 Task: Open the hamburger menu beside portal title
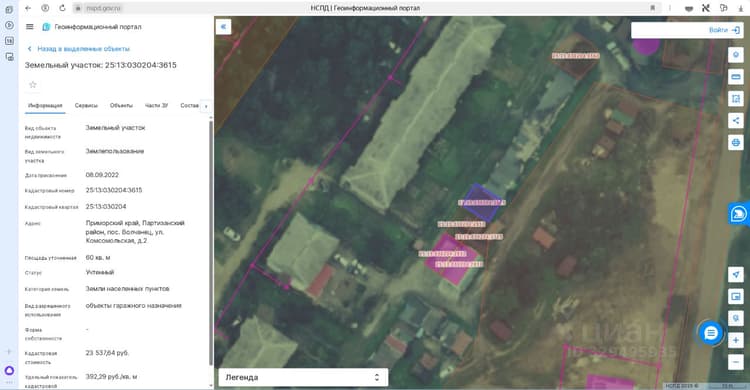[30, 27]
